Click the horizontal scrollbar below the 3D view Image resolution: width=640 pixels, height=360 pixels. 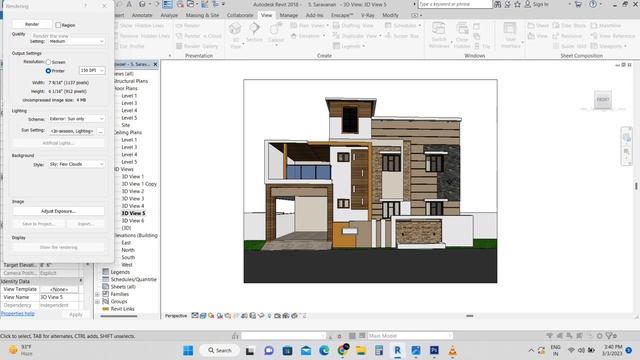coord(470,316)
